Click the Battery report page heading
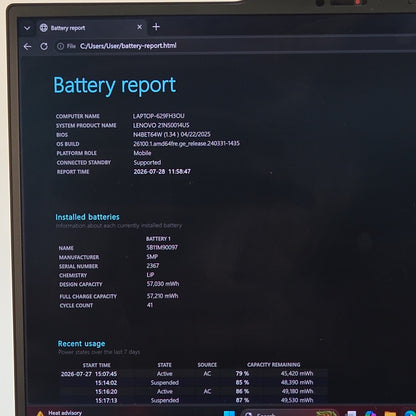Image resolution: width=416 pixels, height=416 pixels. (x=115, y=85)
